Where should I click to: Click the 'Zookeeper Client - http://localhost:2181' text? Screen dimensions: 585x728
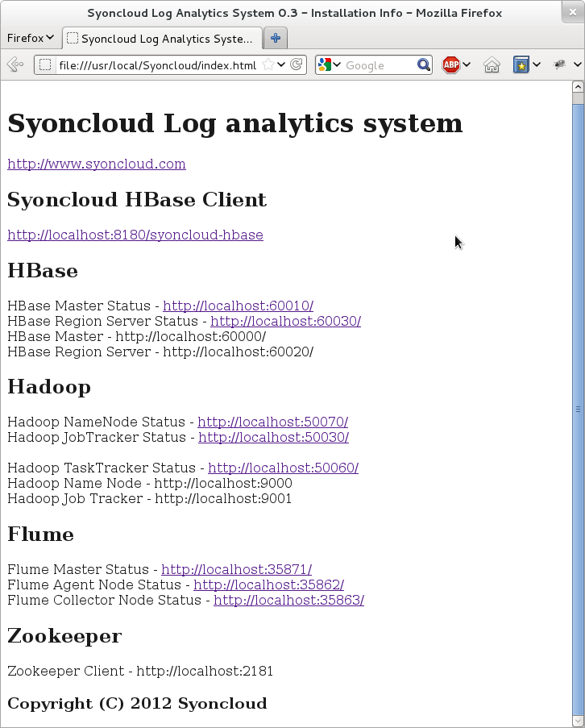click(140, 672)
